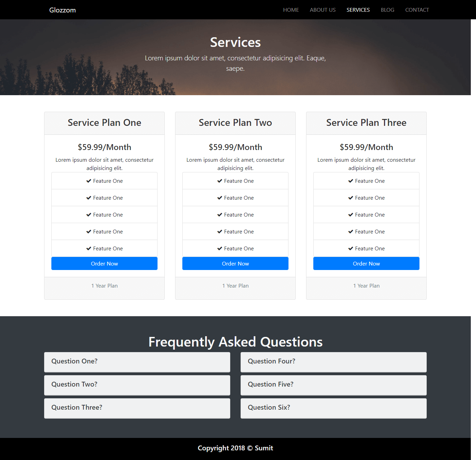Click the last checkmark icon in Service Plan Three
This screenshot has width=476, height=460.
[351, 249]
